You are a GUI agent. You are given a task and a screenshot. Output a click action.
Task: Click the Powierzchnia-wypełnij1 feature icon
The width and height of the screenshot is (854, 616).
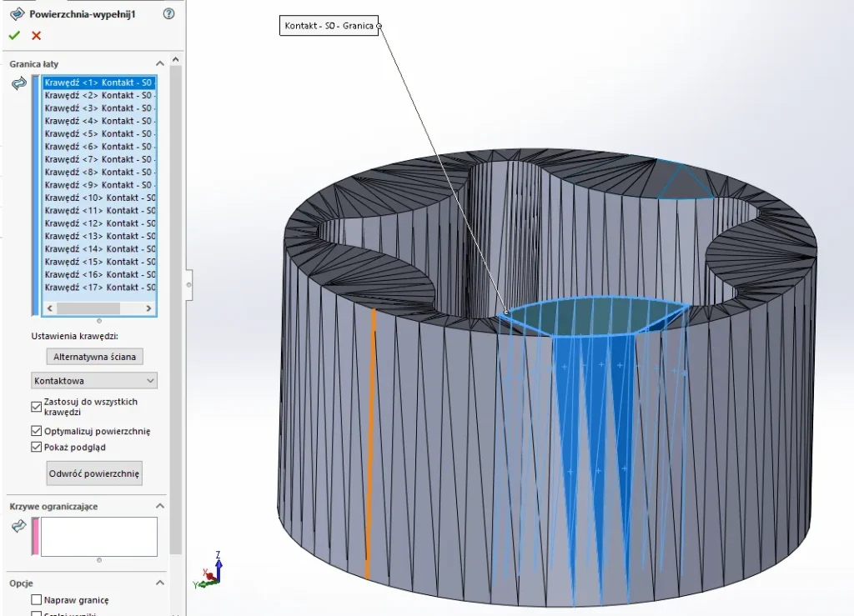(18, 13)
